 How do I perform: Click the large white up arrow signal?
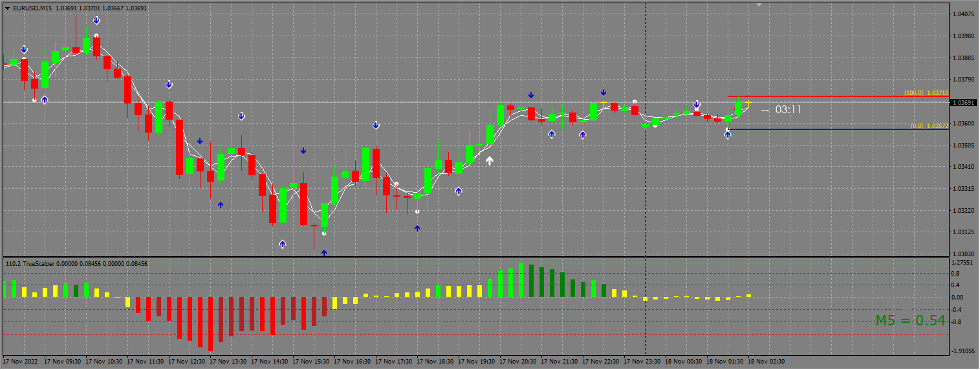[490, 160]
